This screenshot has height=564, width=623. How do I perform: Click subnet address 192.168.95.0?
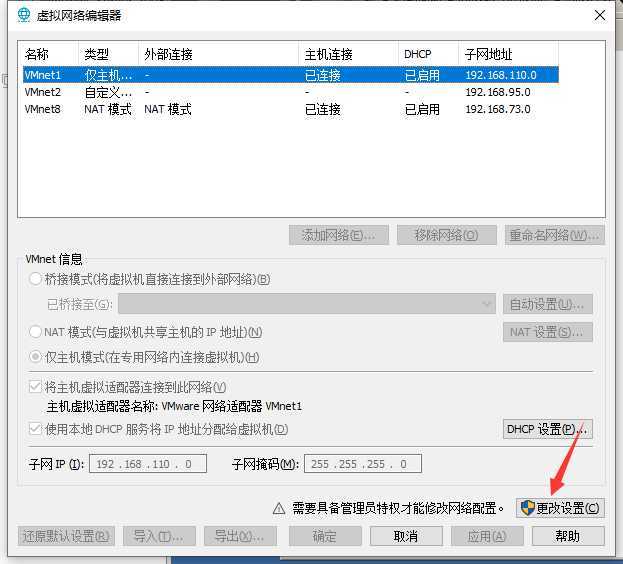(x=498, y=92)
